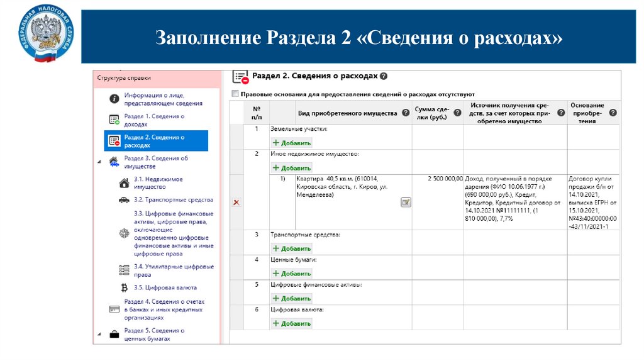This screenshot has height=361, width=644.
Task: Click help icon for Сумма сделки column
Action: pyautogui.click(x=458, y=113)
